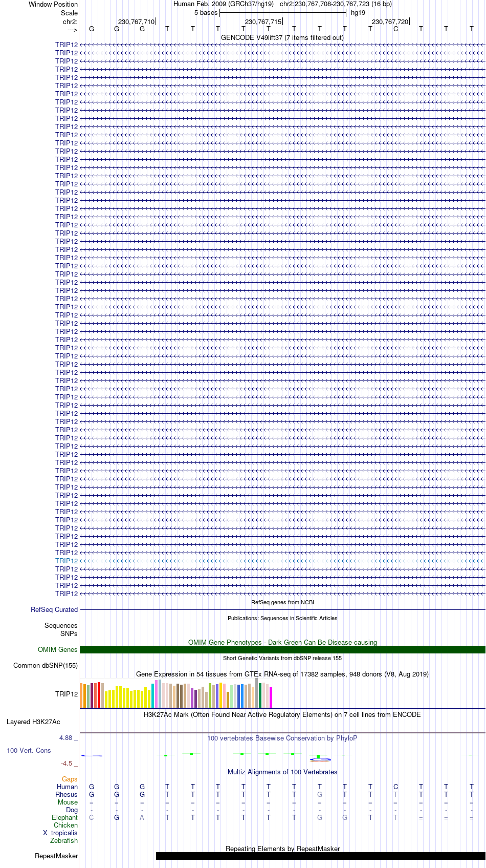The width and height of the screenshot is (486, 868).
Task: Click the C base in chr2 sequence row
Action: click(395, 29)
